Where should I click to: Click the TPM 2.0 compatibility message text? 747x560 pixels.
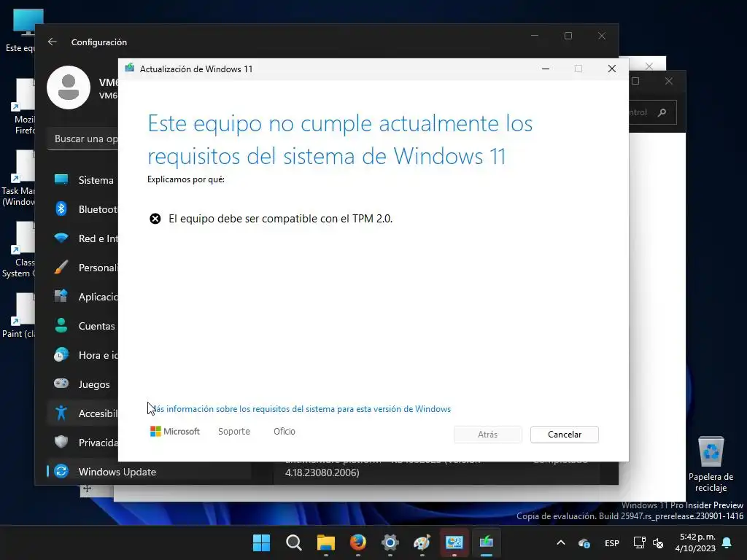(x=281, y=219)
